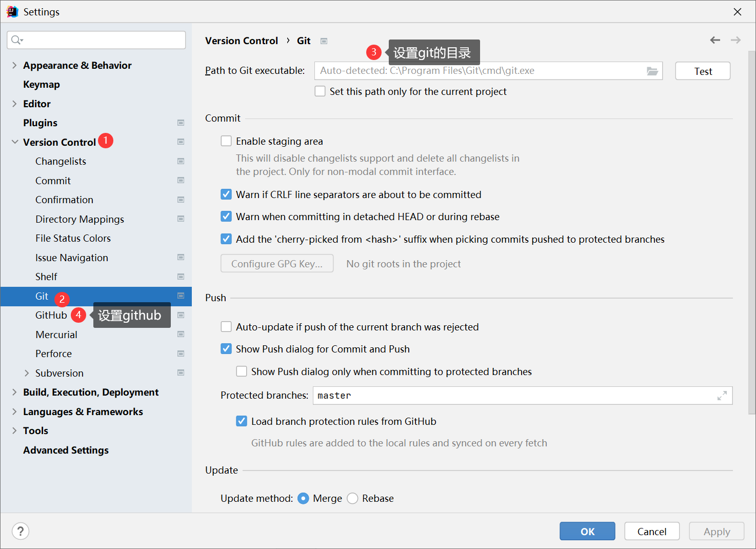This screenshot has width=756, height=549.
Task: Expand Build, Execution, Deployment chevron
Action: pyautogui.click(x=14, y=392)
